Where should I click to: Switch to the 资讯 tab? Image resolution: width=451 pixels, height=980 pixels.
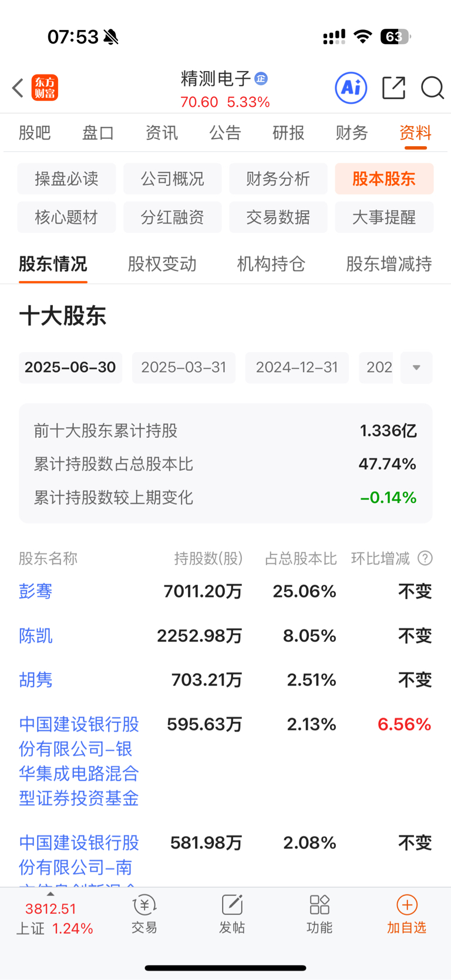pyautogui.click(x=161, y=133)
